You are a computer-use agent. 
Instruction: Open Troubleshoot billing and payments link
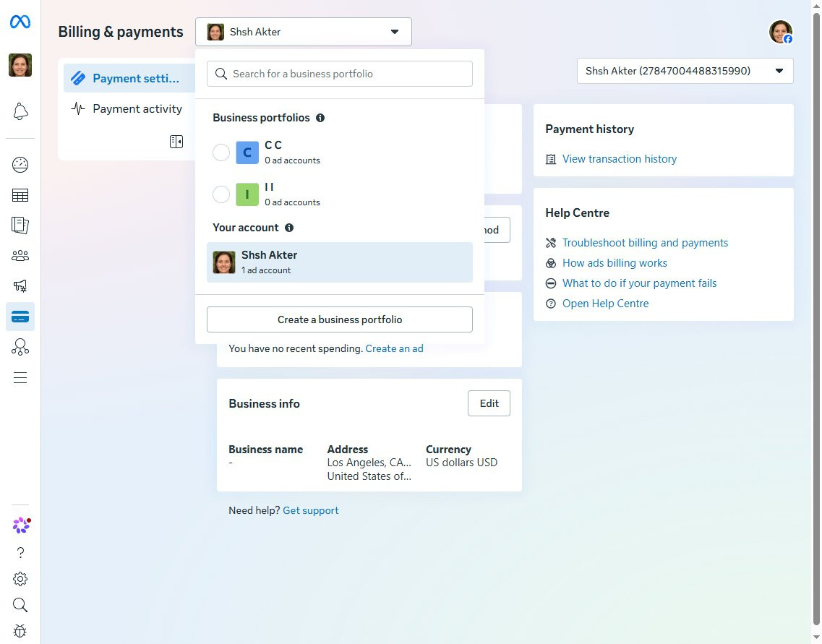coord(646,243)
